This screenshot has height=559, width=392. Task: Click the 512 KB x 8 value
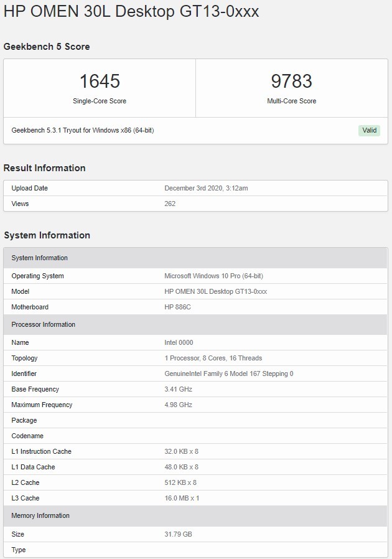180,482
